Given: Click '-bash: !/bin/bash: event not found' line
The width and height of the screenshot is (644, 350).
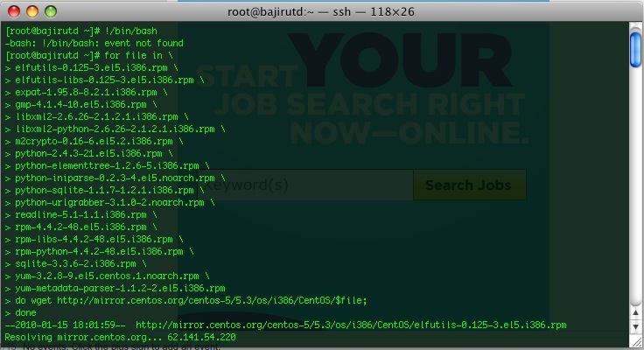Looking at the screenshot, I should tap(94, 43).
